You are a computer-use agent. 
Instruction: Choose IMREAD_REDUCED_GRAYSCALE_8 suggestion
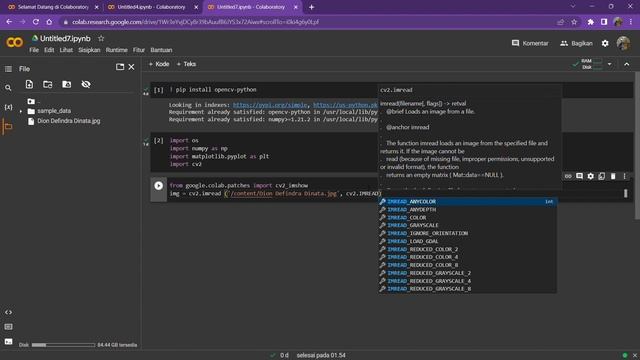pyautogui.click(x=467, y=289)
